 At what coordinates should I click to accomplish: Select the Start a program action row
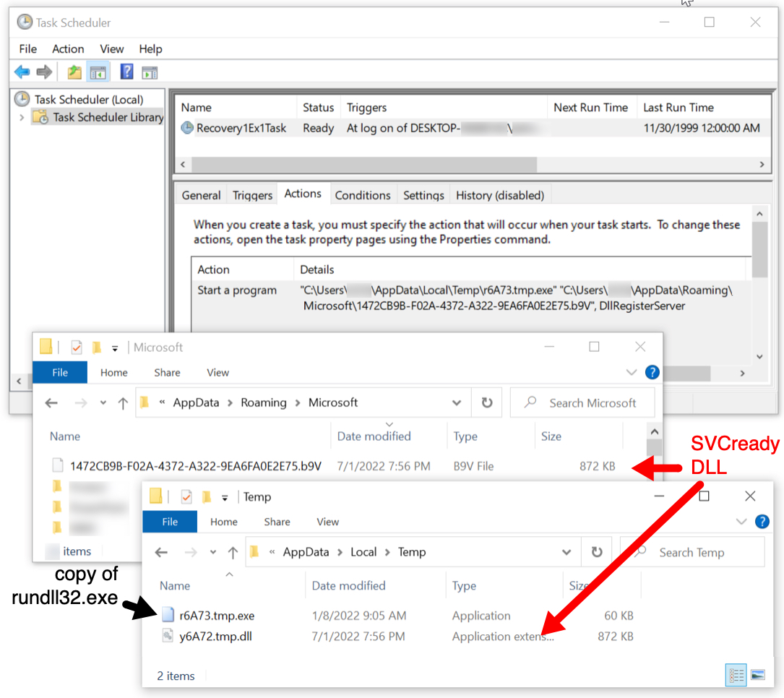[470, 298]
